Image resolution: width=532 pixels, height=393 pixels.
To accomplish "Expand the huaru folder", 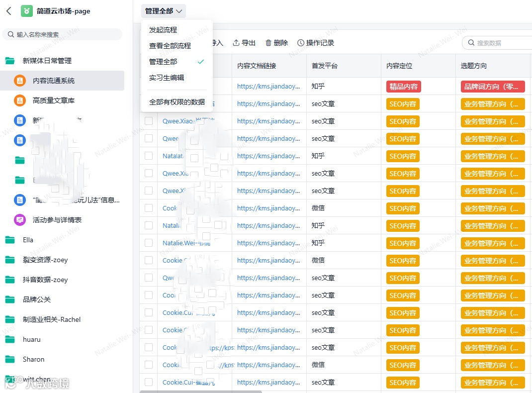I will coord(31,339).
